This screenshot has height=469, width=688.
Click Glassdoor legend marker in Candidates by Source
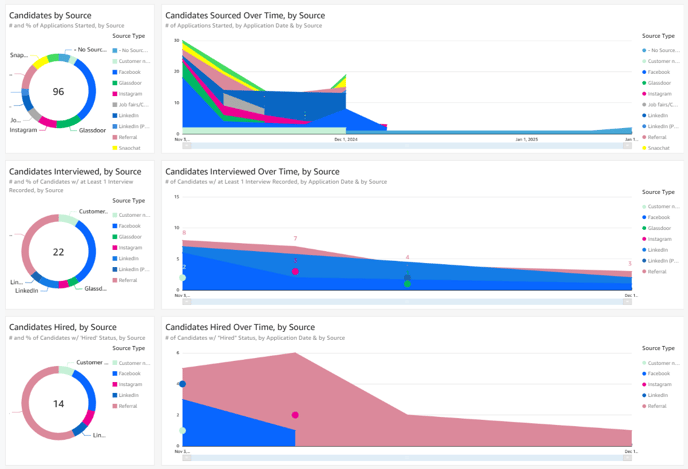[x=115, y=83]
